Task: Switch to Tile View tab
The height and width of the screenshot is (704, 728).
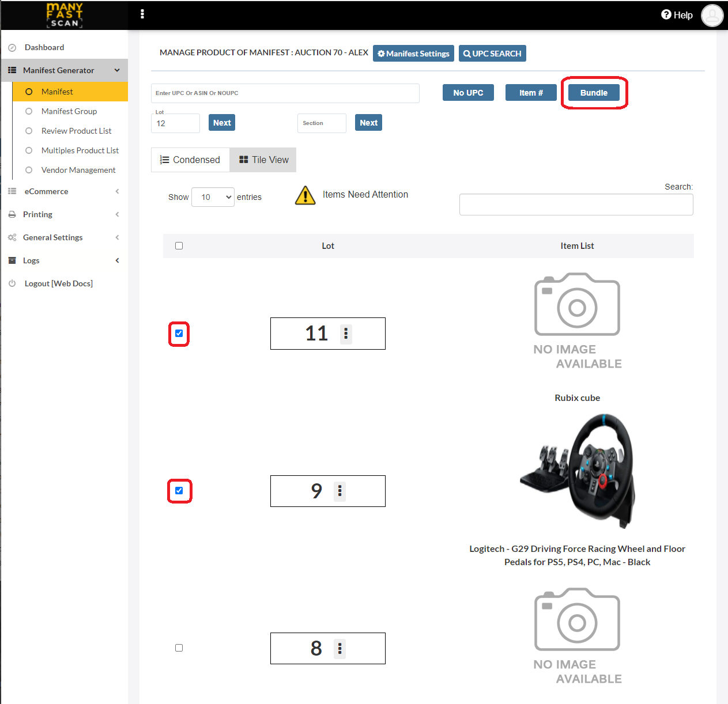Action: pos(263,160)
